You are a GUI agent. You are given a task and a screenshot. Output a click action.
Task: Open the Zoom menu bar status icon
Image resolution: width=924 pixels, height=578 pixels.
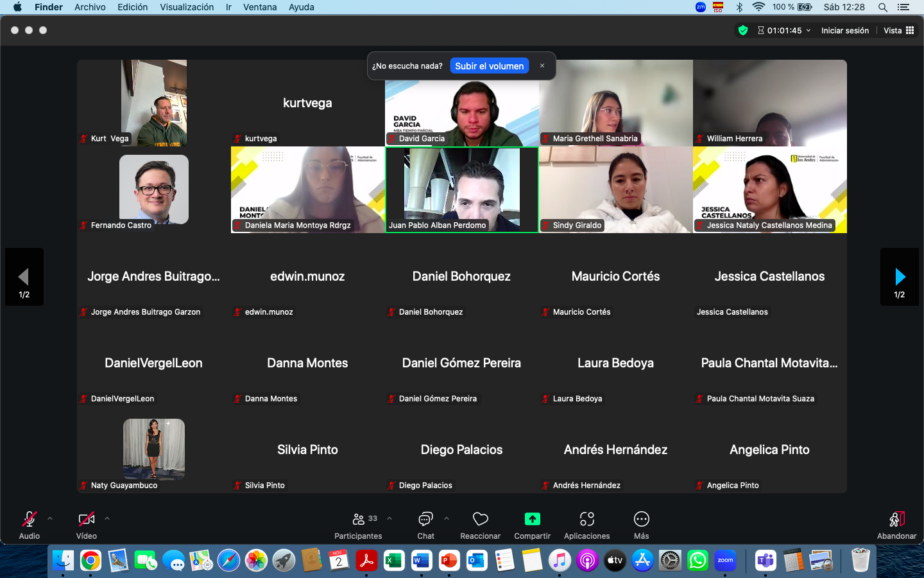(701, 7)
